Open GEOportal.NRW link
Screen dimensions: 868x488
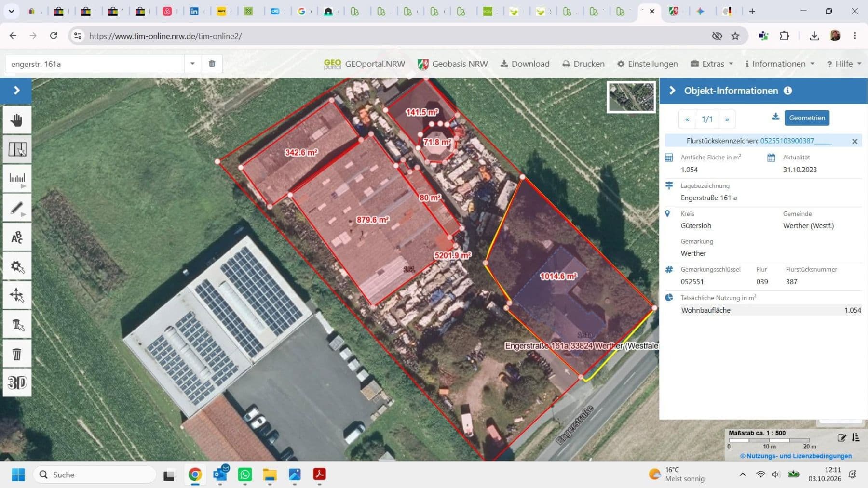[365, 64]
